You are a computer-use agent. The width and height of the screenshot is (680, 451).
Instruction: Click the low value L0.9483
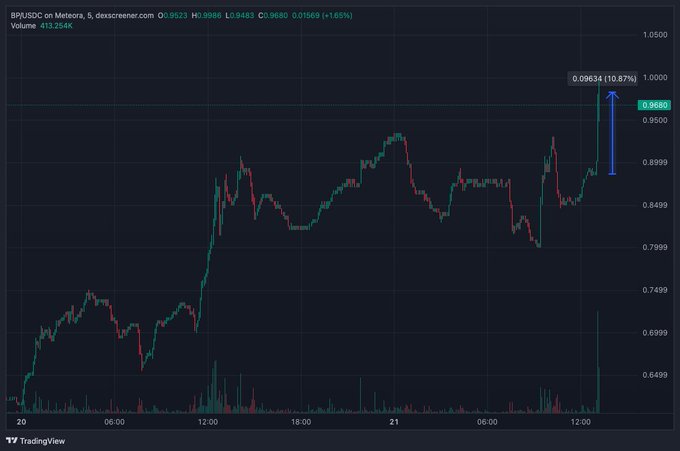coord(240,15)
